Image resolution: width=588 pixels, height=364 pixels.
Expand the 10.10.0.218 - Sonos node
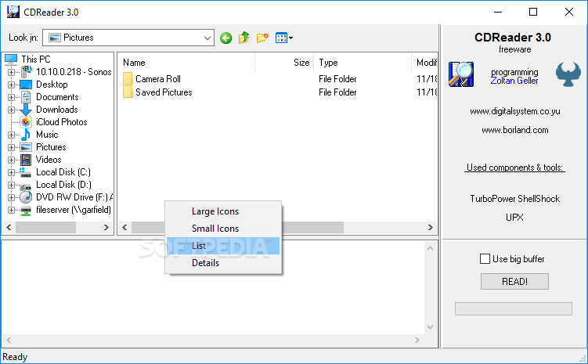(11, 72)
